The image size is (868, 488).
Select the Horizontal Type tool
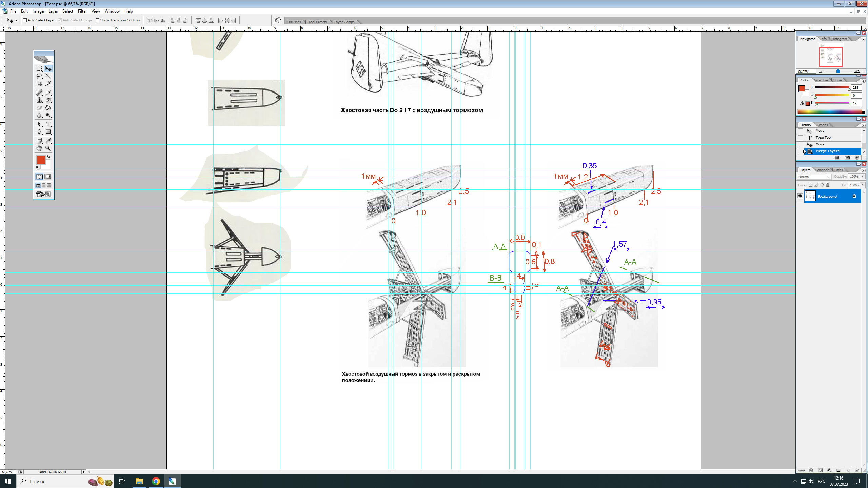[x=48, y=124]
